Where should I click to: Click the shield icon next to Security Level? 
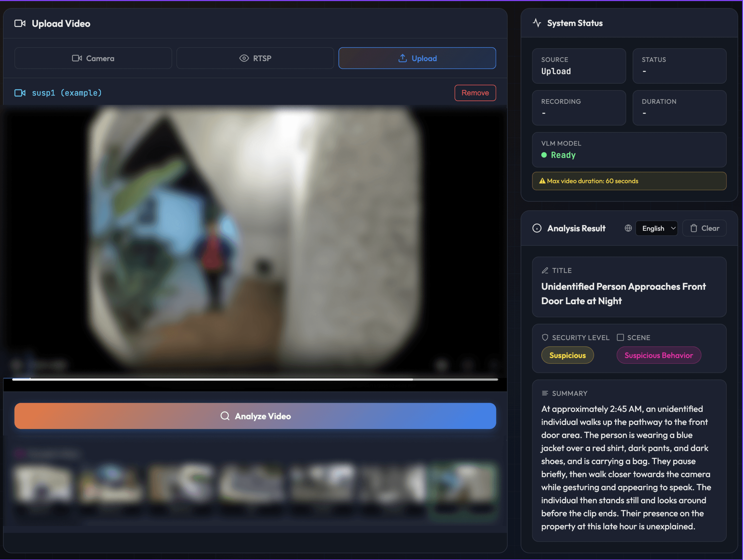pos(545,337)
